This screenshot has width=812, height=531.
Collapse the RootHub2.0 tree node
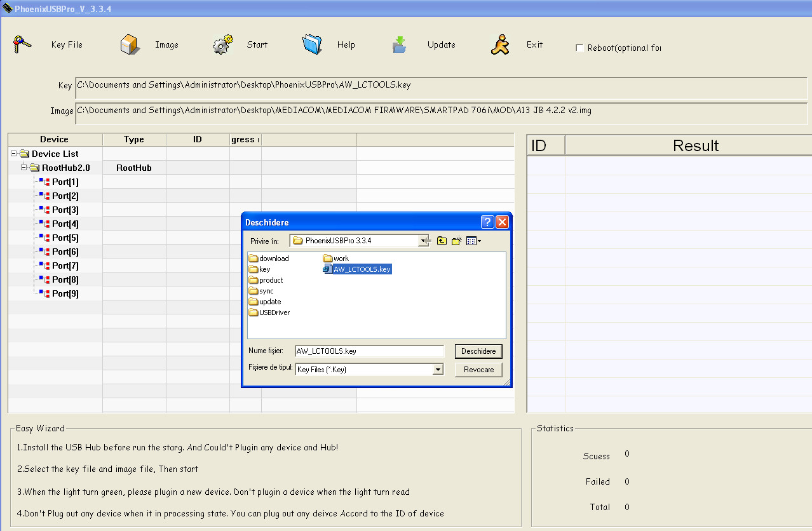coord(24,168)
